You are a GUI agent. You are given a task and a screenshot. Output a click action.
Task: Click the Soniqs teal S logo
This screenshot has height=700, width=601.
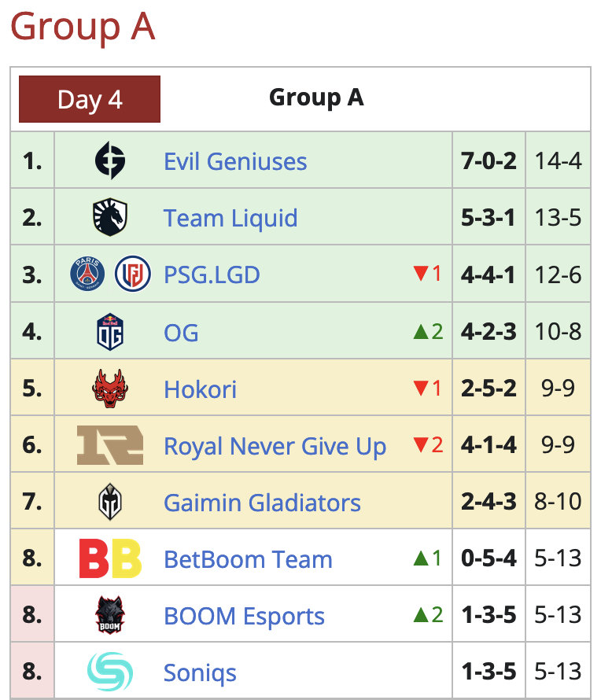click(109, 672)
